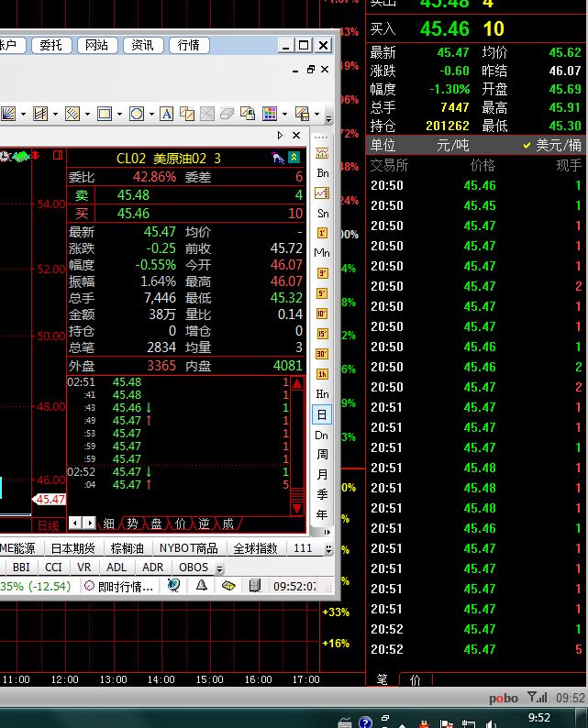Select the 30-minute period icon
Viewport: 588px width, 728px height.
pyautogui.click(x=322, y=353)
